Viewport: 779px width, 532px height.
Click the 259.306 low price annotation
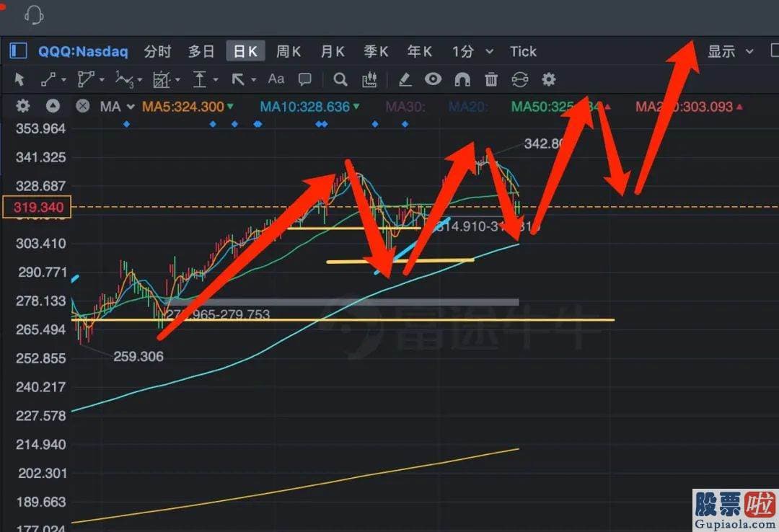point(138,357)
